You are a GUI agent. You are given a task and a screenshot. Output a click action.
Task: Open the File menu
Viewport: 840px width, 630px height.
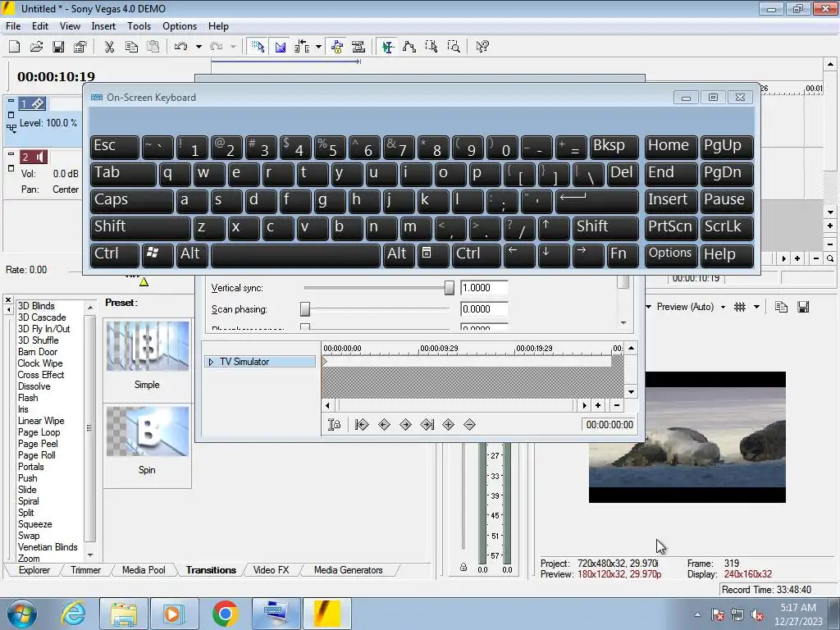[13, 25]
